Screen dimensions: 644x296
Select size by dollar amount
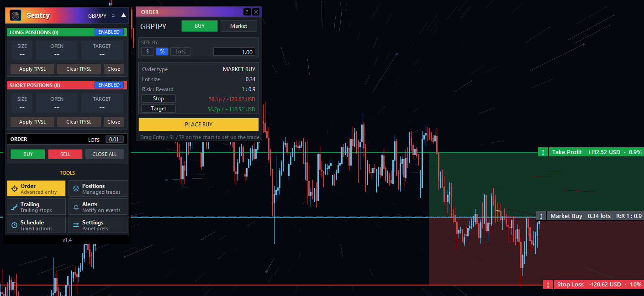pyautogui.click(x=148, y=52)
